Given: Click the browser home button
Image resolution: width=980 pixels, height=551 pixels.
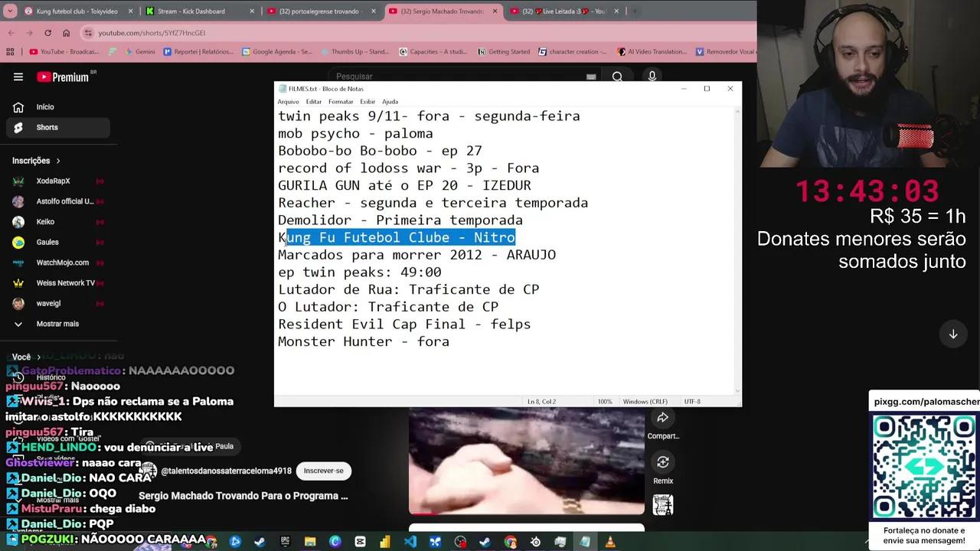Looking at the screenshot, I should pyautogui.click(x=66, y=33).
